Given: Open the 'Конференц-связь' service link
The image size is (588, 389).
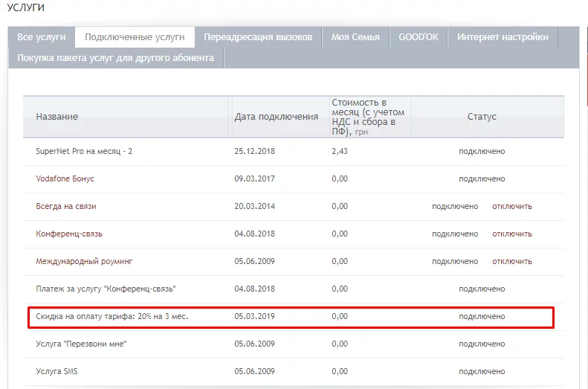Looking at the screenshot, I should click(x=69, y=234).
